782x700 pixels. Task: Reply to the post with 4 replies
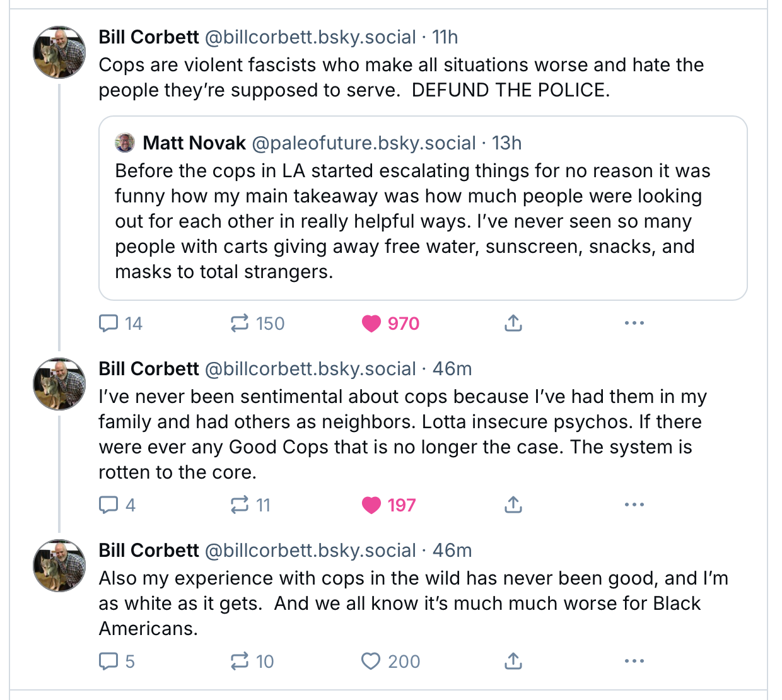point(117,505)
